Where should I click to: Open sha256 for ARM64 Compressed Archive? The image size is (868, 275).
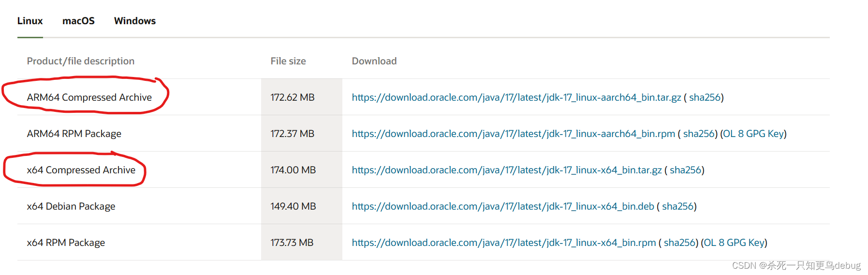click(705, 97)
